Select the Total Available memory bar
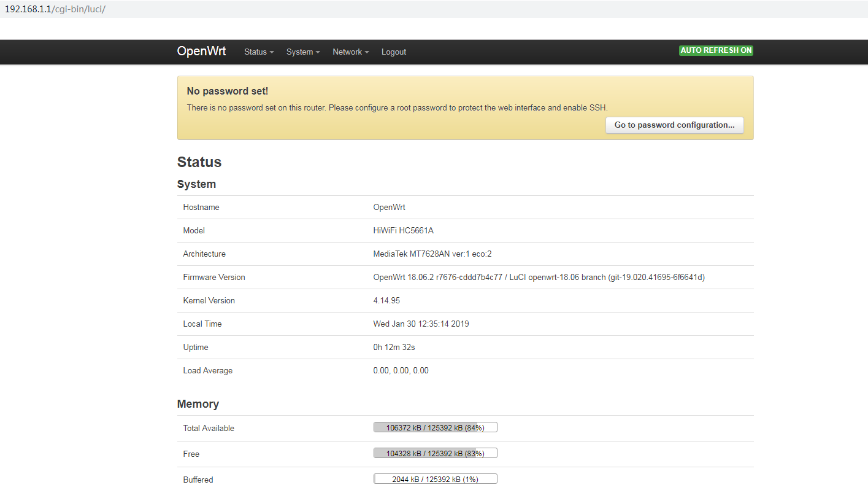This screenshot has width=868, height=490. pyautogui.click(x=435, y=427)
